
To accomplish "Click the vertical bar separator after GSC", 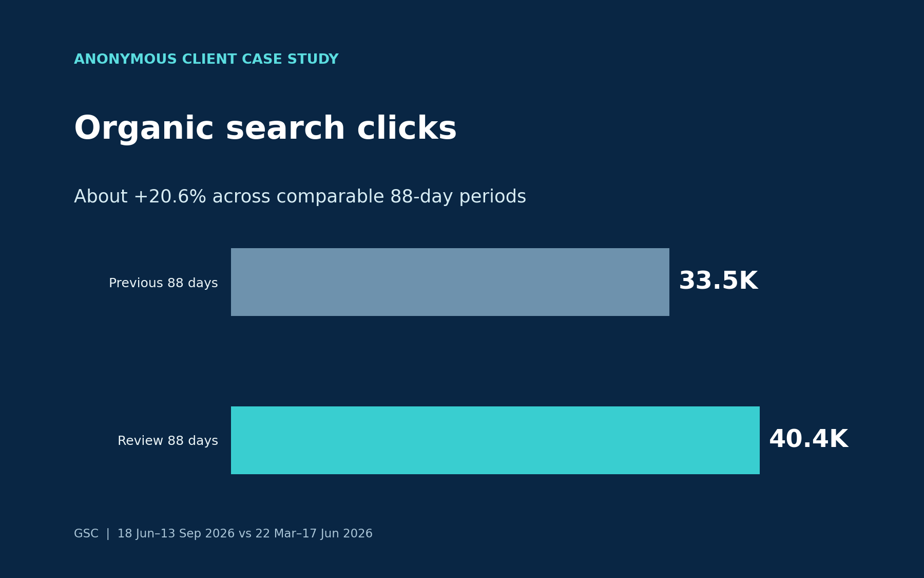I will pos(108,534).
